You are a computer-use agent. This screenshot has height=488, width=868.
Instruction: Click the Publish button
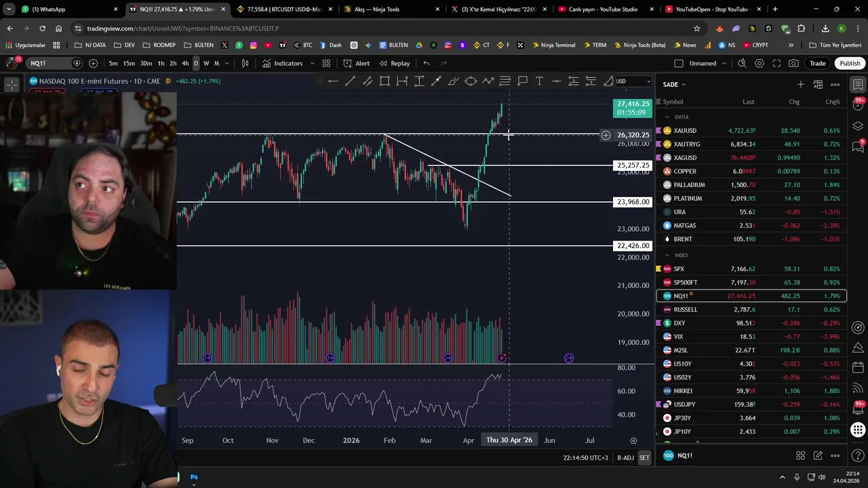850,63
